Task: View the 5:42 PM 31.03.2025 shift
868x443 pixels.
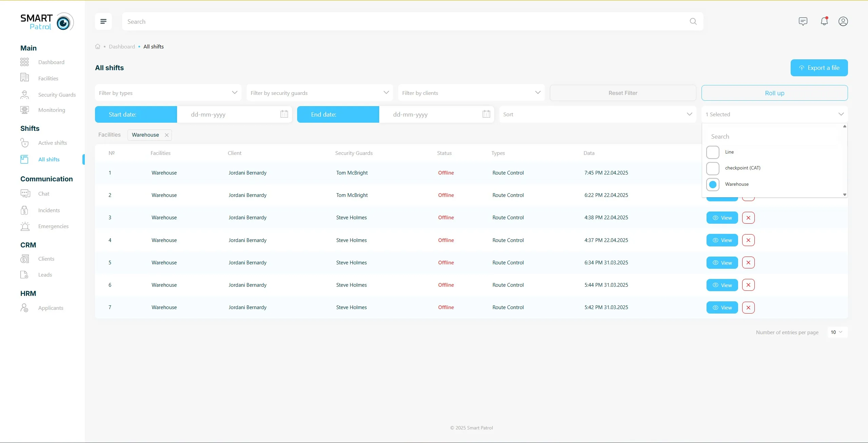Action: (x=722, y=307)
